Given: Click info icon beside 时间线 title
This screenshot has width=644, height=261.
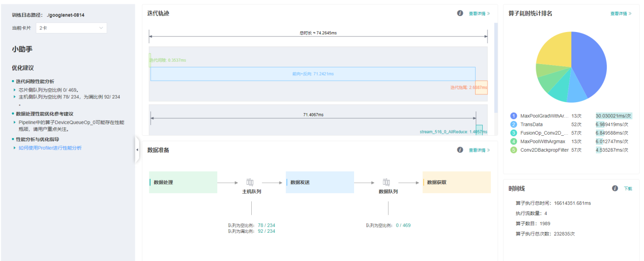Looking at the screenshot, I should (x=615, y=188).
